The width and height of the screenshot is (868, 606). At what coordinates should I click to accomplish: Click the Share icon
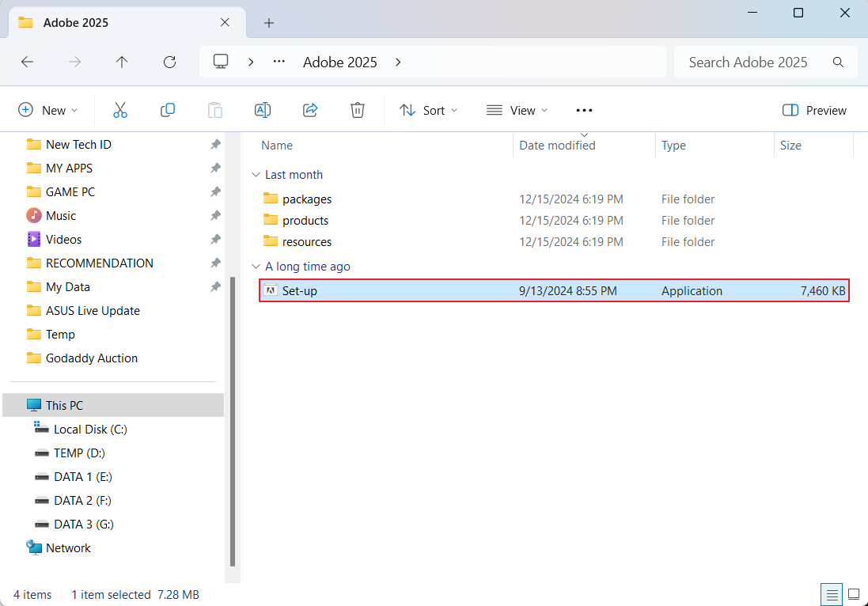click(x=310, y=110)
